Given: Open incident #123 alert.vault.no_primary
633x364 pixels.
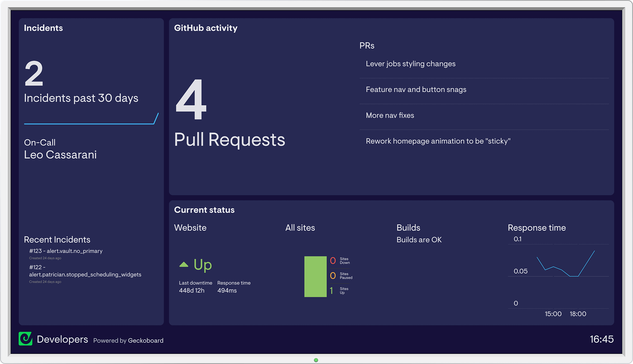Looking at the screenshot, I should [x=66, y=251].
